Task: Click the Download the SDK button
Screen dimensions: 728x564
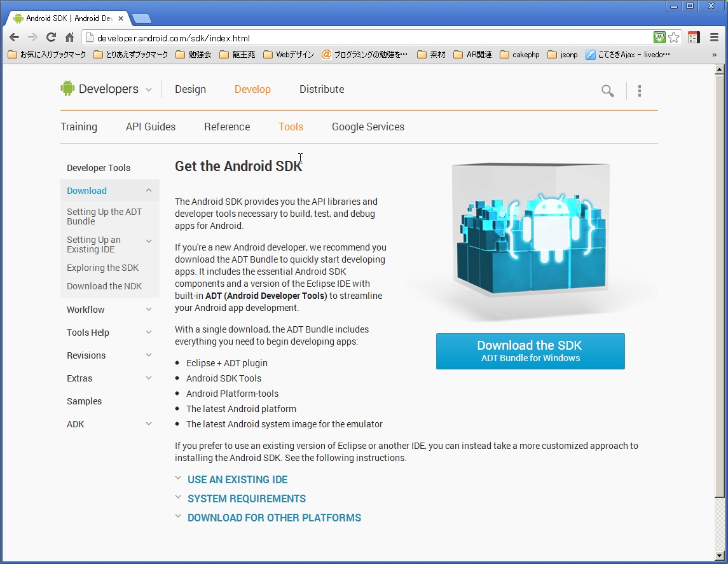Action: (530, 352)
